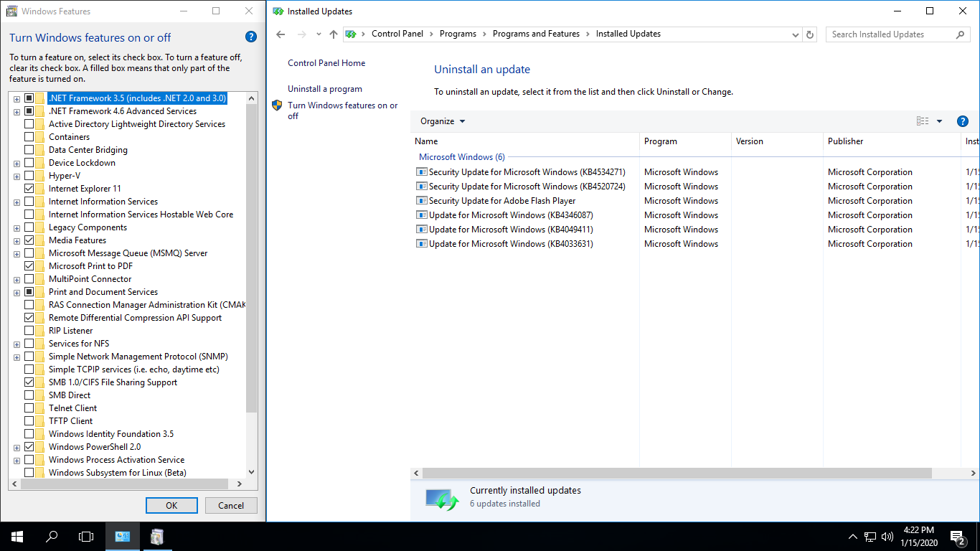Viewport: 980px width, 551px height.
Task: Sort by the Publisher column header
Action: click(x=892, y=141)
